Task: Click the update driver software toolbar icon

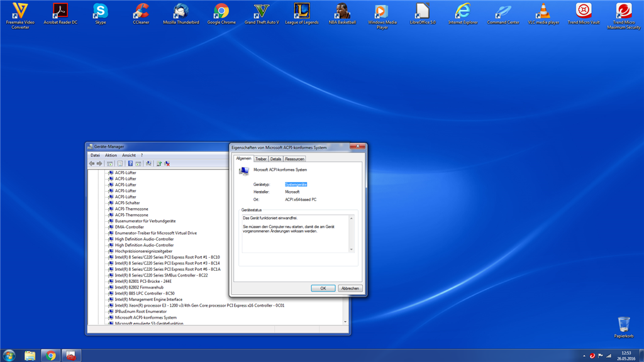Action: point(159,163)
